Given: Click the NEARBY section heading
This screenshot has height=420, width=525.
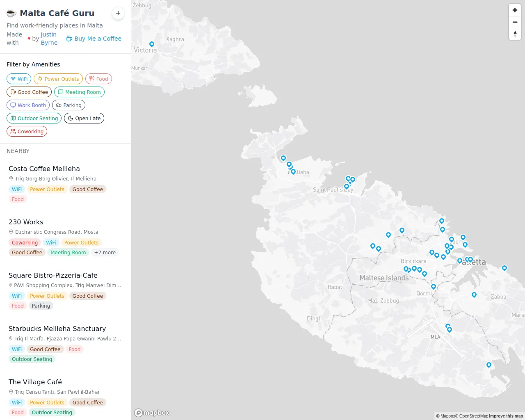Looking at the screenshot, I should click(18, 151).
